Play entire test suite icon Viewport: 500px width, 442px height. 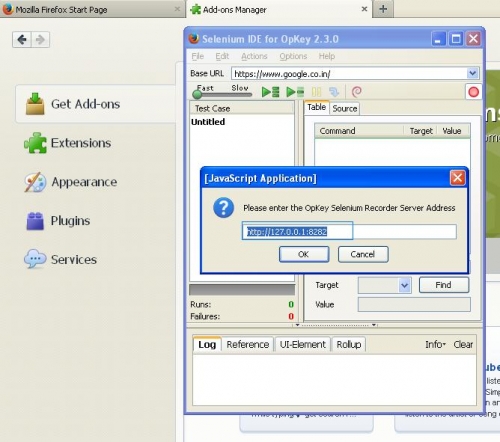[x=270, y=92]
